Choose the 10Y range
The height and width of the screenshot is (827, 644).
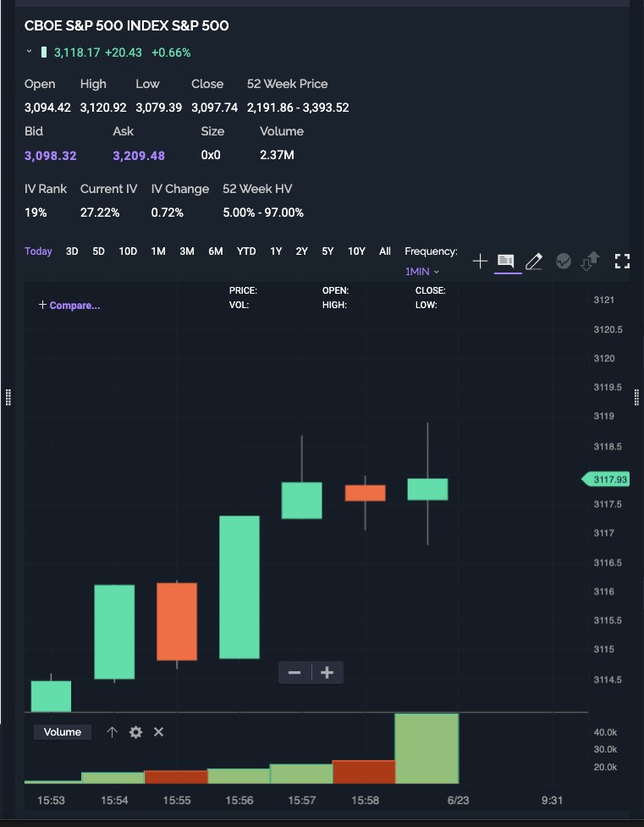click(x=356, y=251)
